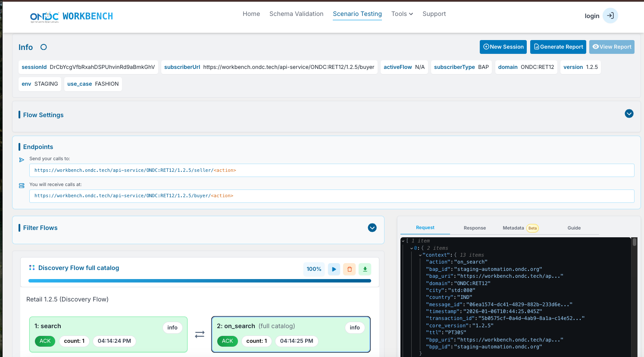644x357 pixels.
Task: Click the swap arrows between search and on_search
Action: click(200, 334)
